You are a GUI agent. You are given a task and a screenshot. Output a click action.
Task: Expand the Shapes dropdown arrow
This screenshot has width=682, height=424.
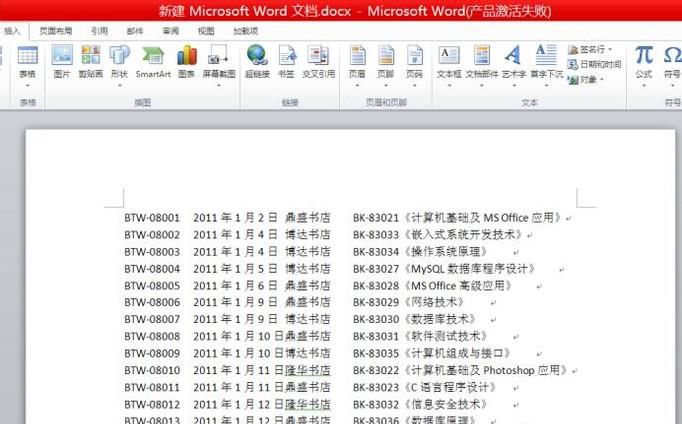coord(119,86)
